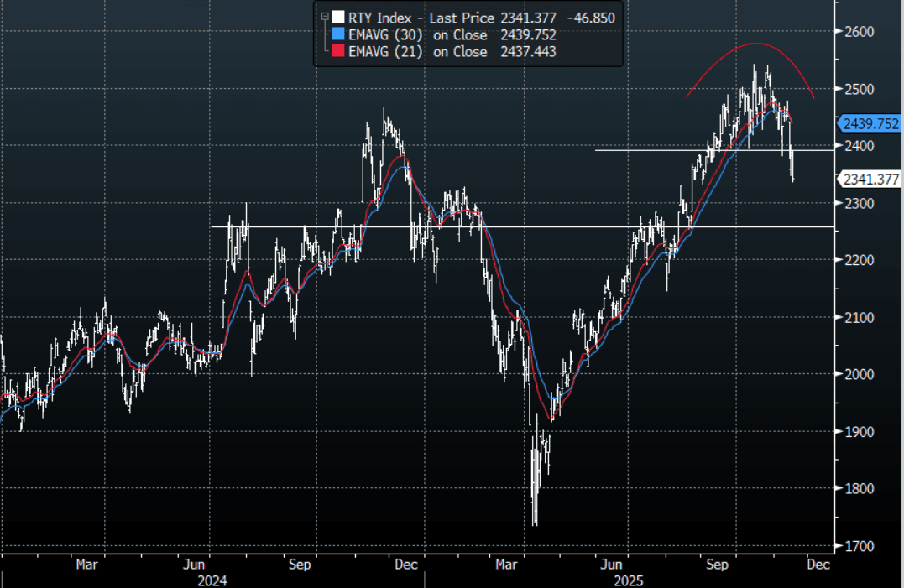The width and height of the screenshot is (904, 588).
Task: Click the 2000 label on price axis
Action: tap(860, 375)
